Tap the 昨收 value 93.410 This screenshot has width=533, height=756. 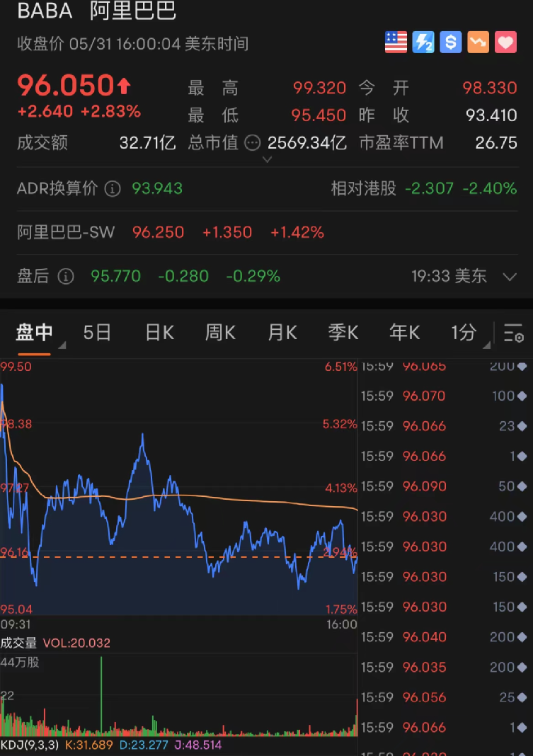coord(491,115)
